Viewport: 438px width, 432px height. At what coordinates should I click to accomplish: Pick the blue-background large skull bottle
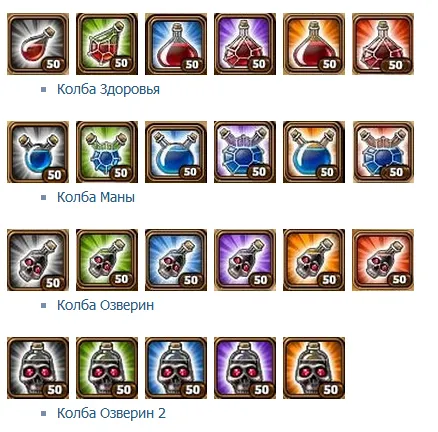[x=176, y=368]
